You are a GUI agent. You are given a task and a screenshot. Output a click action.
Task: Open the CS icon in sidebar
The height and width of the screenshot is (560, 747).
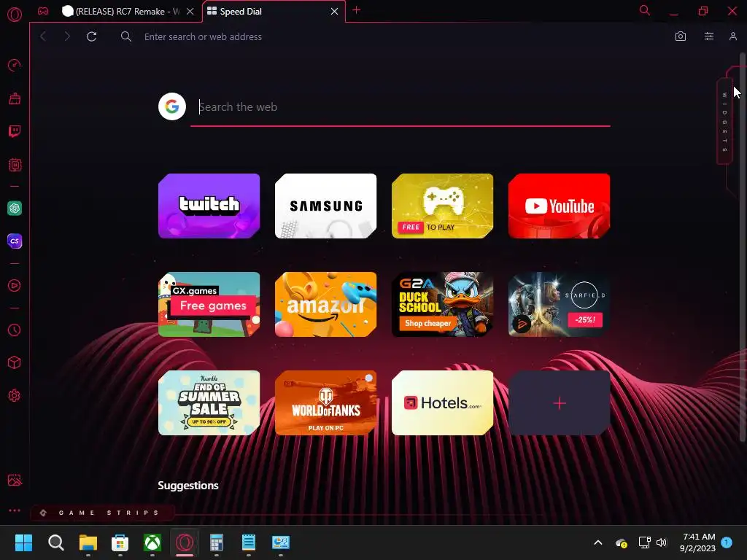coord(15,241)
